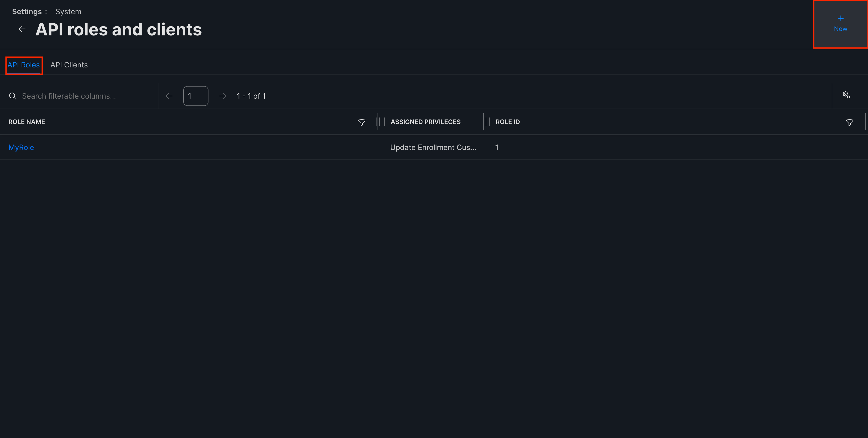Grab resize handle before Assigned Privileges column

378,122
